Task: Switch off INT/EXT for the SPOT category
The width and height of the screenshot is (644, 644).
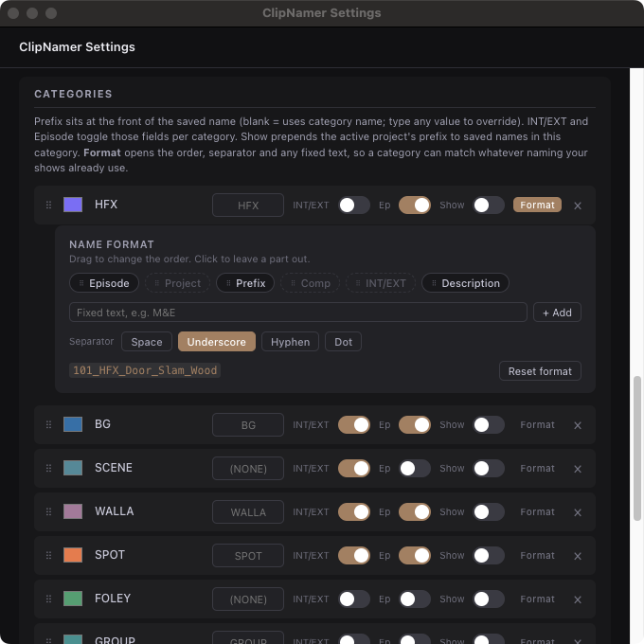Action: (354, 555)
